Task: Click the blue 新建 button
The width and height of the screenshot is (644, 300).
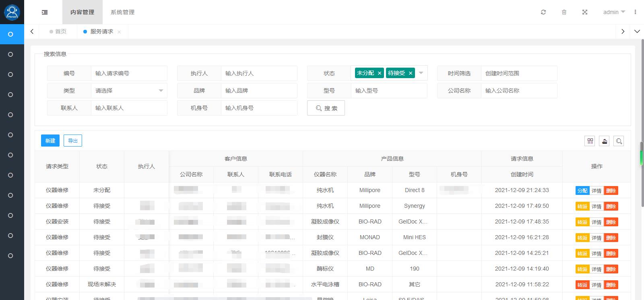Action: coord(50,141)
